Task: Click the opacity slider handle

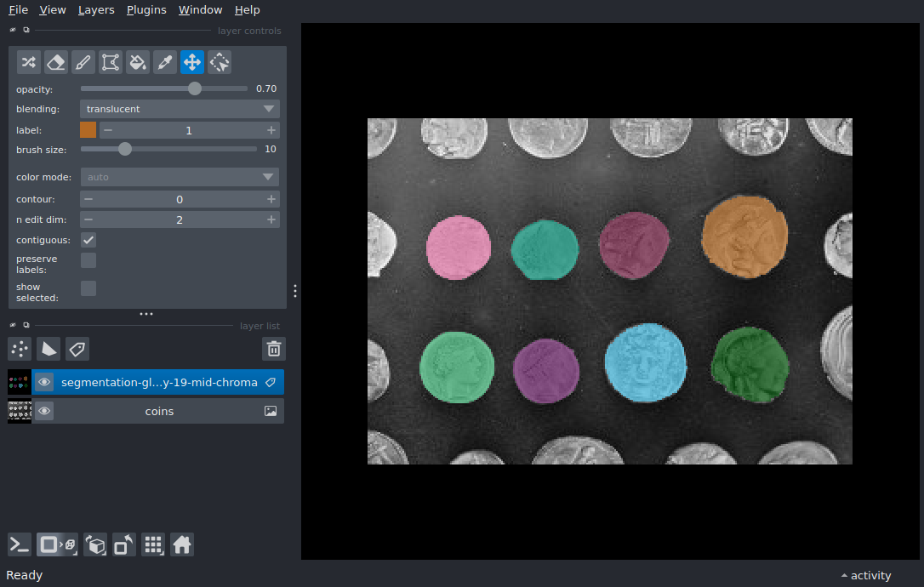Action: coord(195,88)
